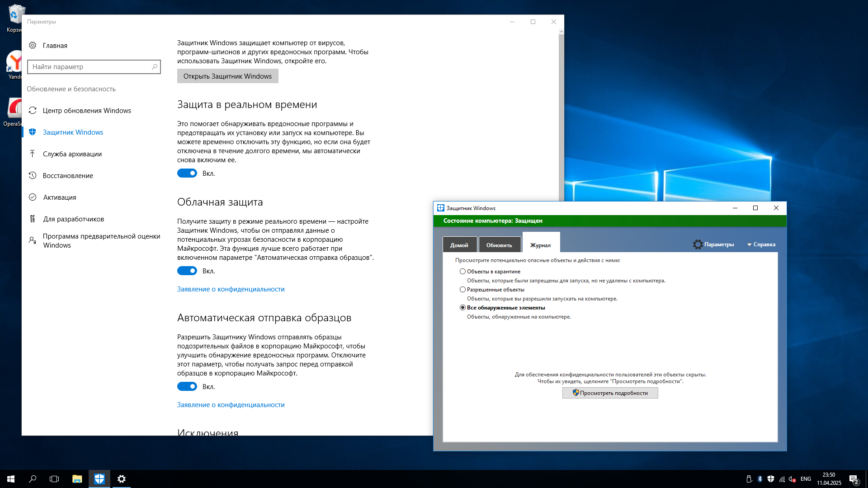Screen dimensions: 868x488
Task: Toggle Автоматическая отправка образцов switch
Action: tap(187, 387)
